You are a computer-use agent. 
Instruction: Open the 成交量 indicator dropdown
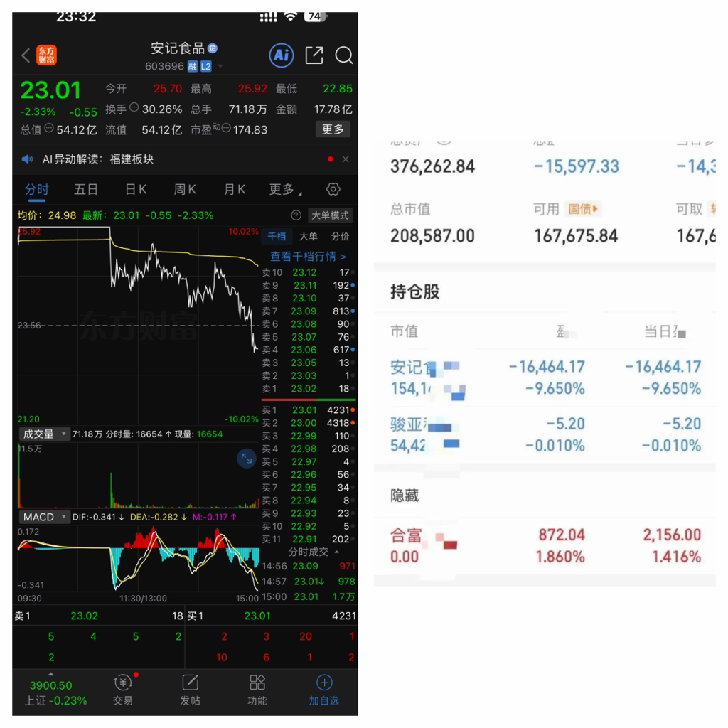(x=44, y=434)
